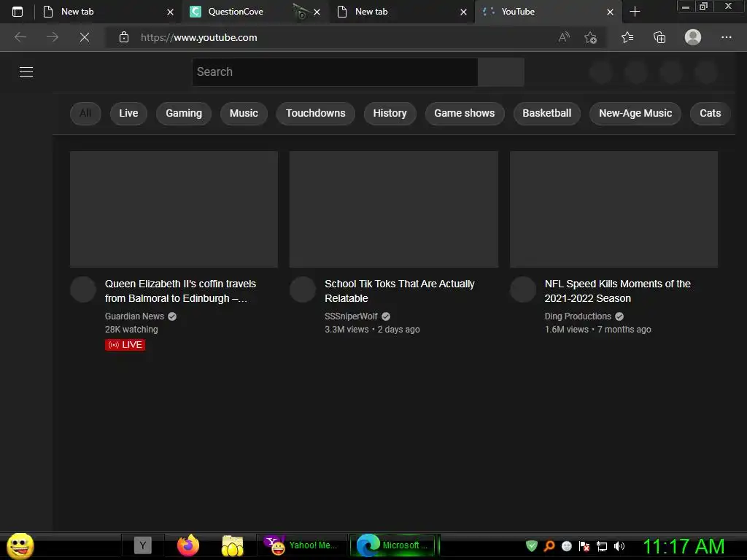Add this page to favorites star icon
This screenshot has width=747, height=560.
[591, 37]
